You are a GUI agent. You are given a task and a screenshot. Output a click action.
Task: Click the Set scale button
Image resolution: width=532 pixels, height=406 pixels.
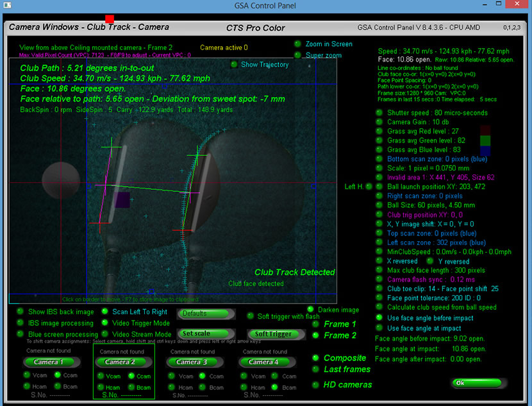coord(206,334)
